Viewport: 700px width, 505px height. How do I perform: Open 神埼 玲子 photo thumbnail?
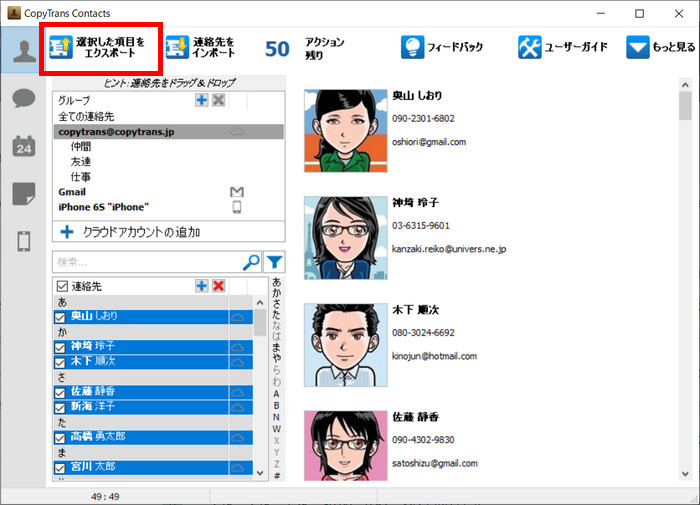[x=346, y=238]
